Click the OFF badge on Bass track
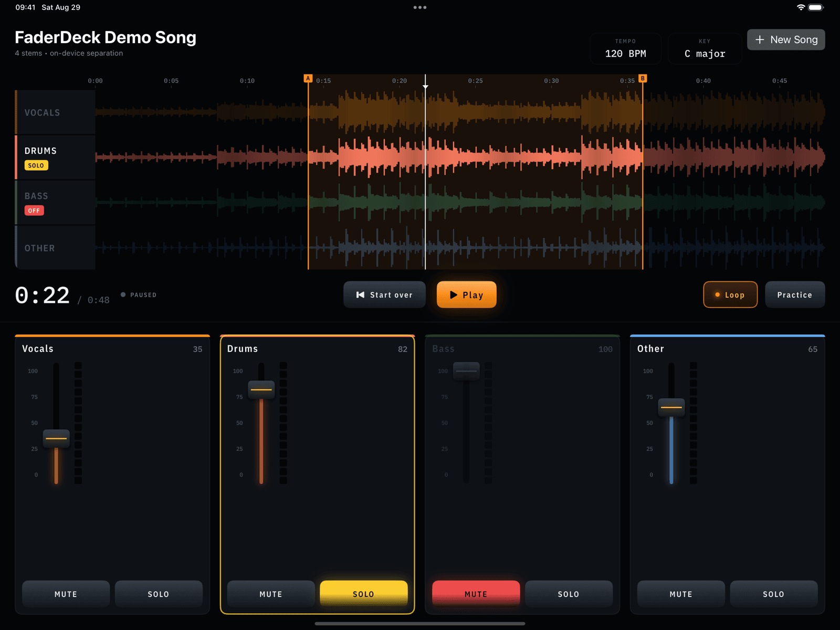 tap(34, 211)
